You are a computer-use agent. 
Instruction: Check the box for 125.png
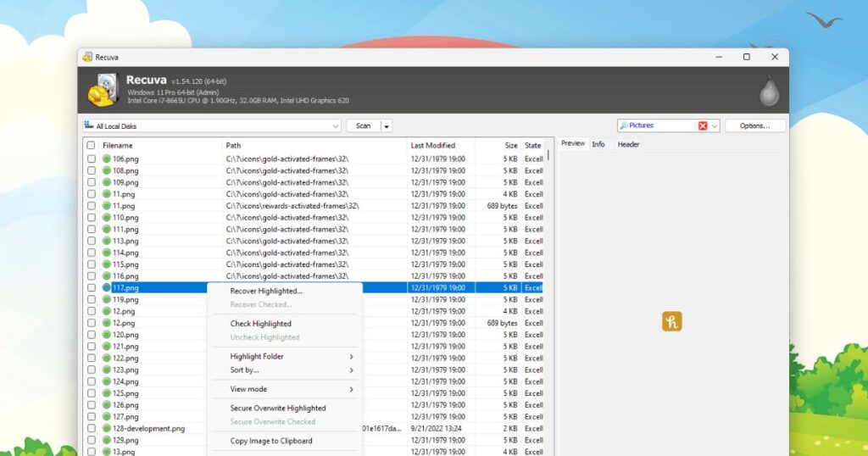(92, 393)
